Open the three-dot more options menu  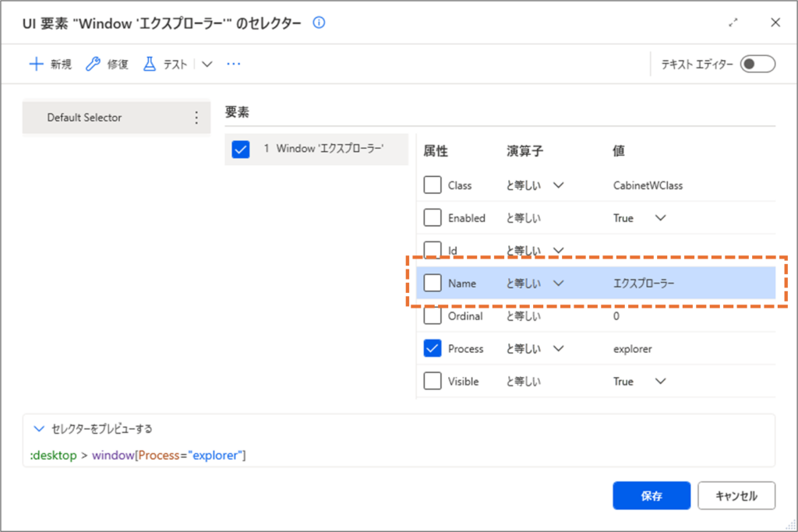click(234, 64)
